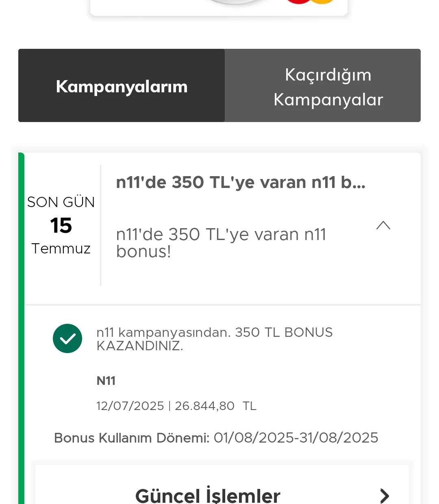The image size is (439, 504).
Task: Tap the Güncel İşlemler right chevron
Action: tap(384, 496)
